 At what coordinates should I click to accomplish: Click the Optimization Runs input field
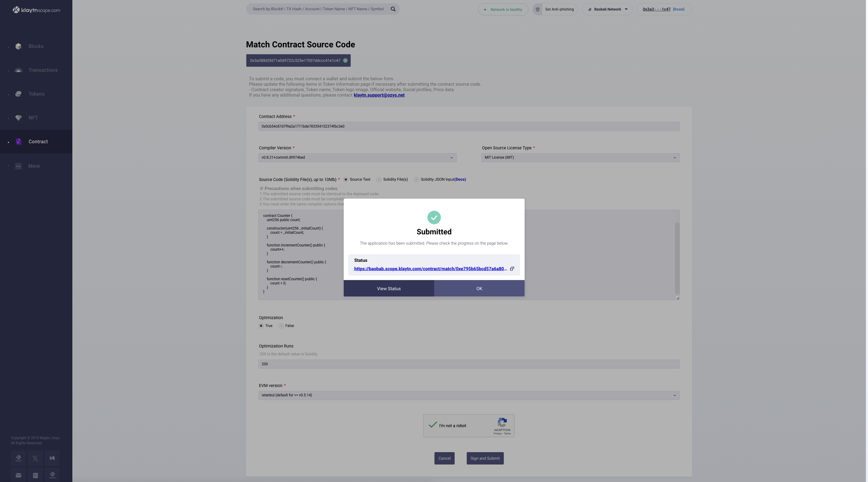coord(468,364)
